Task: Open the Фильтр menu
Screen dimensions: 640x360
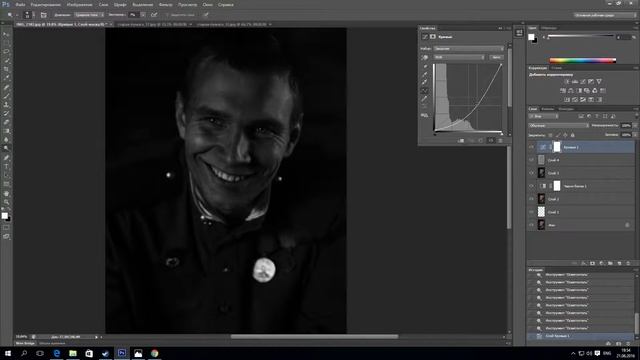Action: [x=165, y=5]
